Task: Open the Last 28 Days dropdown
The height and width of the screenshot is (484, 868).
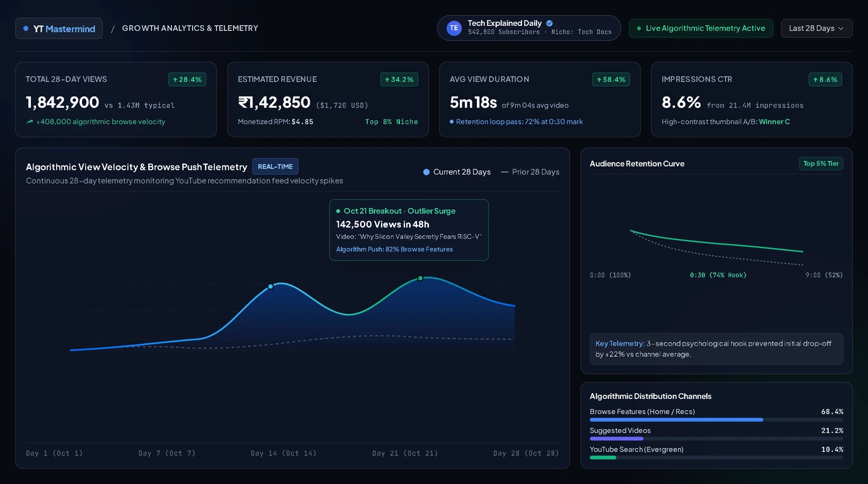Action: pyautogui.click(x=816, y=28)
